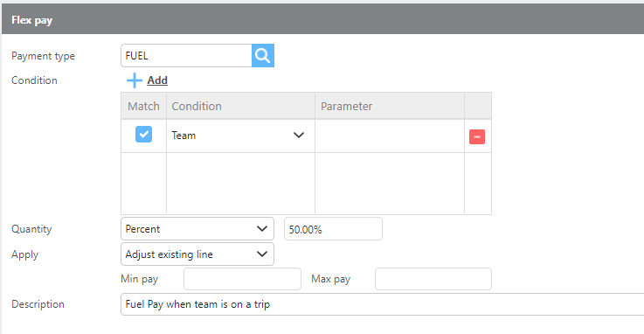The width and height of the screenshot is (644, 334).
Task: Open the Team condition dropdown
Action: click(x=240, y=136)
